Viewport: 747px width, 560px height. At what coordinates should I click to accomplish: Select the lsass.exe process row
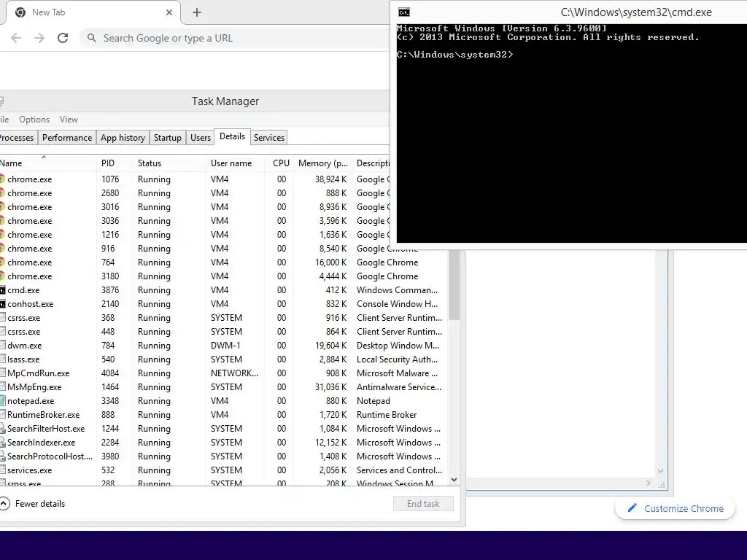(224, 359)
